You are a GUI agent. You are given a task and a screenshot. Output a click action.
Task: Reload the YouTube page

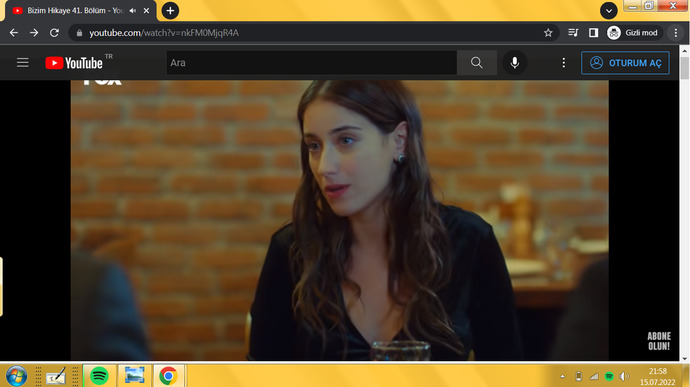(54, 33)
